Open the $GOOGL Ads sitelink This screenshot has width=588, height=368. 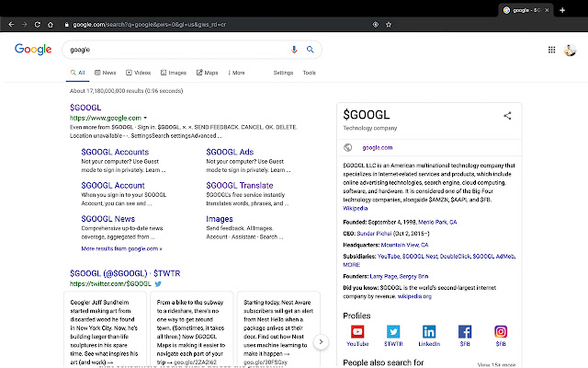pyautogui.click(x=230, y=152)
